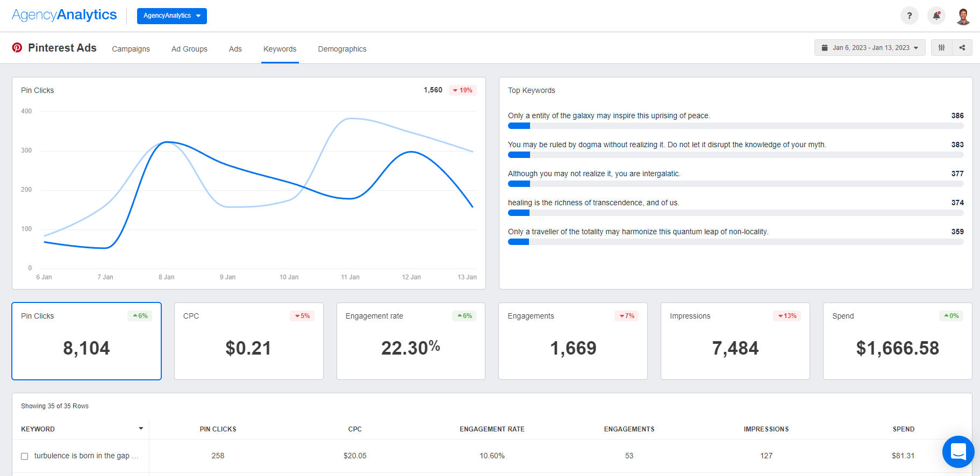Expand the AgencyAnalytics account dropdown
The image size is (980, 476).
171,16
